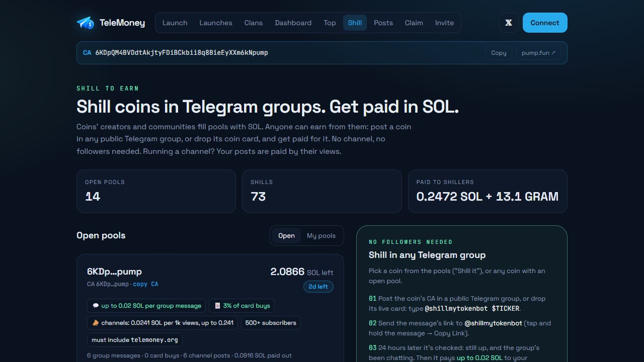Click the TeleMoney brand name
Image resolution: width=644 pixels, height=362 pixels.
point(122,23)
